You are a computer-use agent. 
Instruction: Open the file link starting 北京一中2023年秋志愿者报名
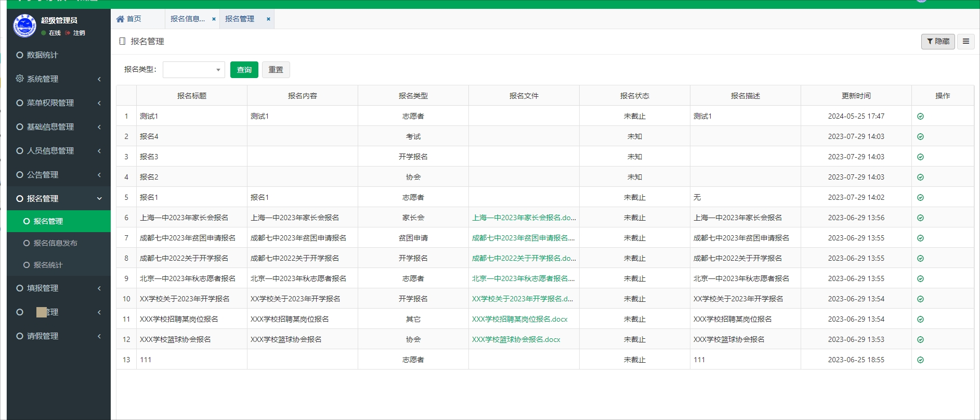[524, 278]
